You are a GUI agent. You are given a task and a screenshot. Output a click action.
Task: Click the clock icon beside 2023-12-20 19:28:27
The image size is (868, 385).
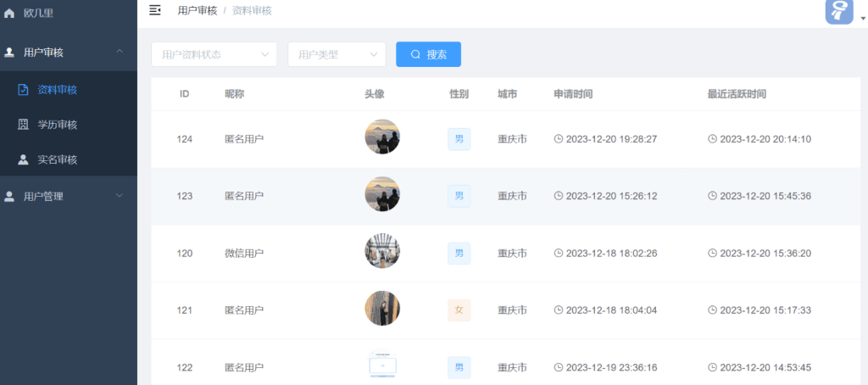pyautogui.click(x=558, y=139)
